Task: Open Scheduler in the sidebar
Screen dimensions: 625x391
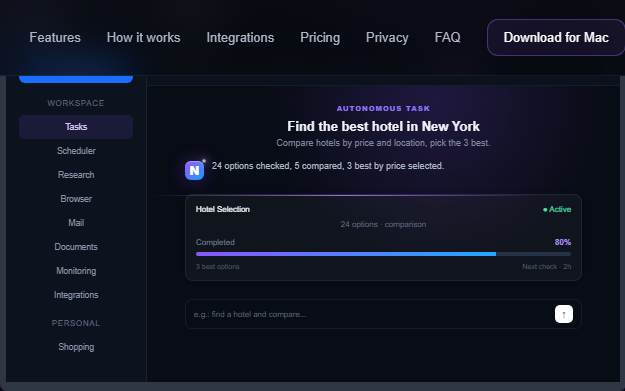Action: coord(76,151)
